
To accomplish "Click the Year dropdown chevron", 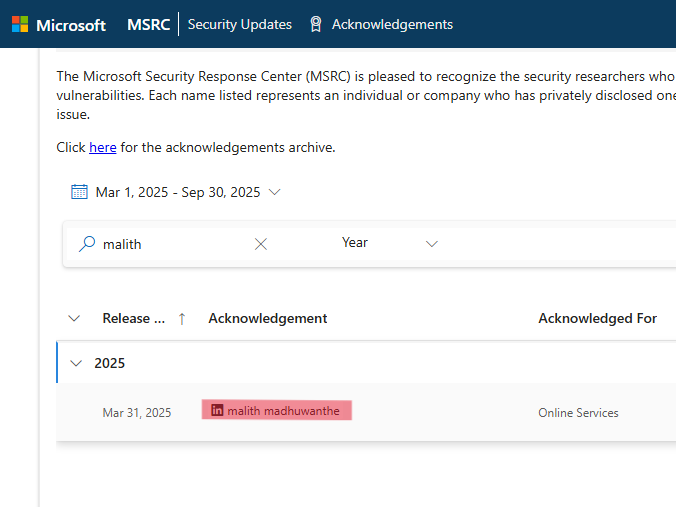I will [432, 244].
